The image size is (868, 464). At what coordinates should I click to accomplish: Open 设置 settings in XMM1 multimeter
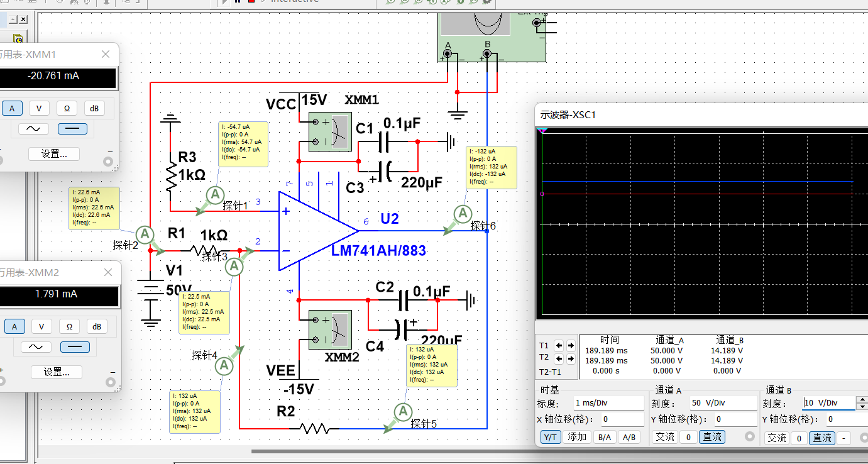[53, 154]
